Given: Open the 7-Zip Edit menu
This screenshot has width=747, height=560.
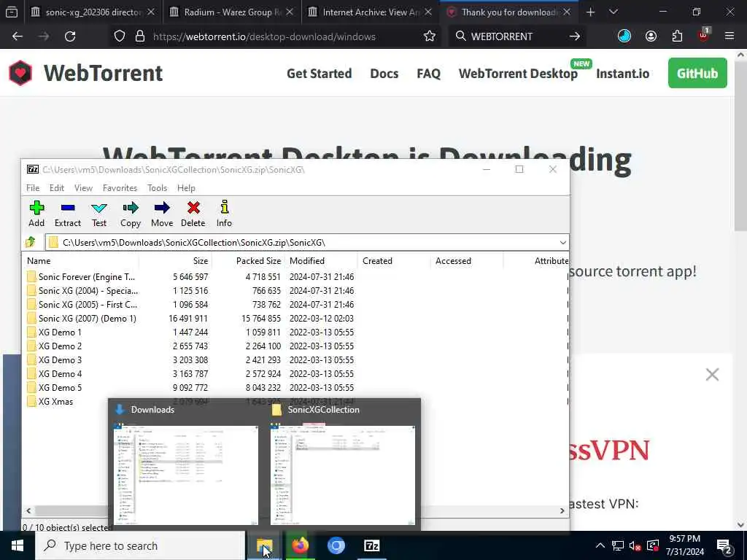Looking at the screenshot, I should 57,188.
